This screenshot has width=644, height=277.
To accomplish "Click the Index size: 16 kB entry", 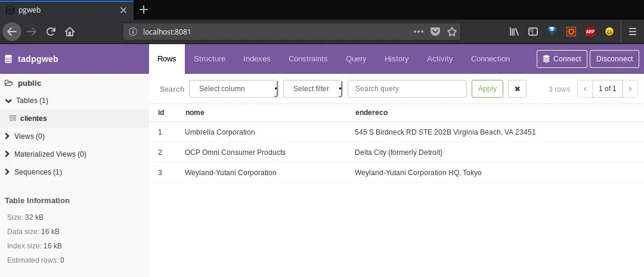I will 35,246.
